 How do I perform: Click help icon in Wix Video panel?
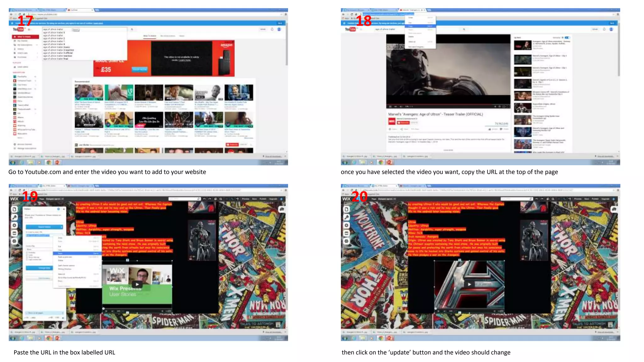[58, 209]
